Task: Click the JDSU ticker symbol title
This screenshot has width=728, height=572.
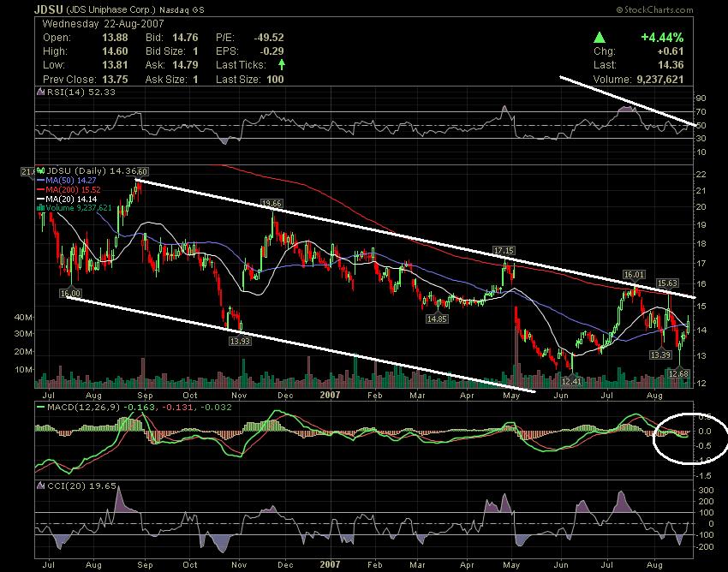Action: click(x=49, y=9)
